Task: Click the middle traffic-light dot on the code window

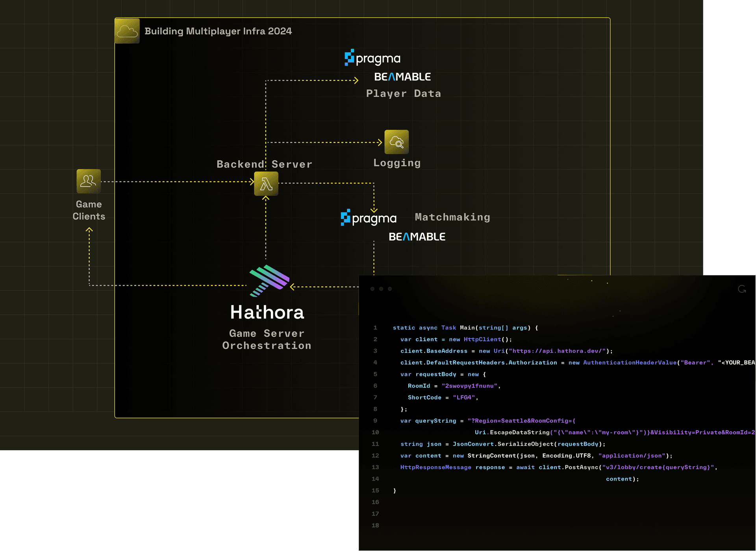Action: [381, 288]
